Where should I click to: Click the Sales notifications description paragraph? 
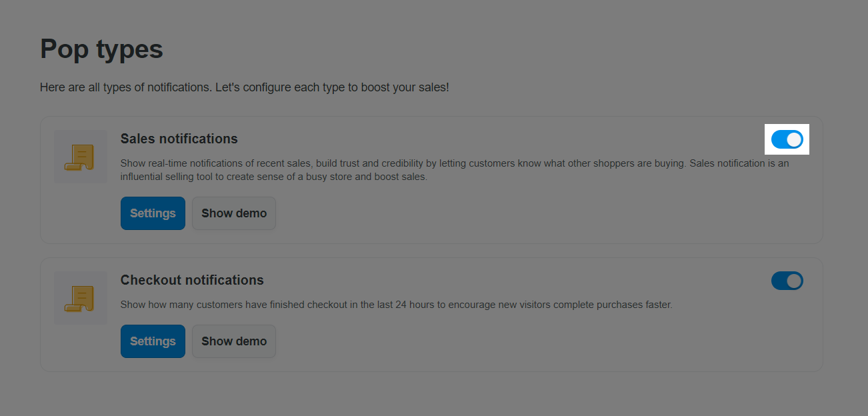tap(455, 170)
